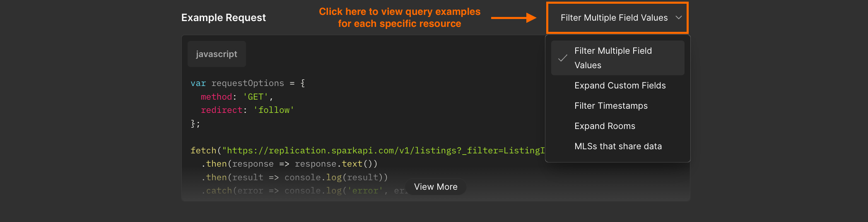Select the javascript language tab
This screenshot has width=868, height=222.
(217, 54)
